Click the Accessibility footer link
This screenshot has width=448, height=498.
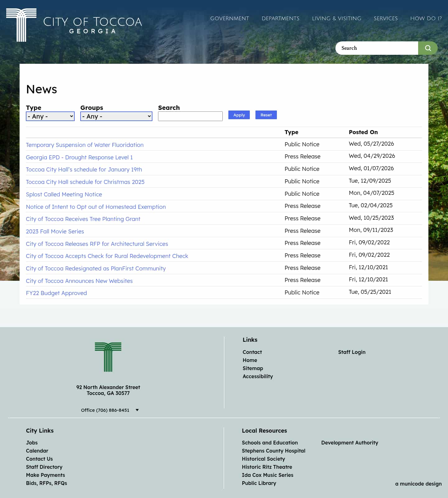[x=258, y=376]
